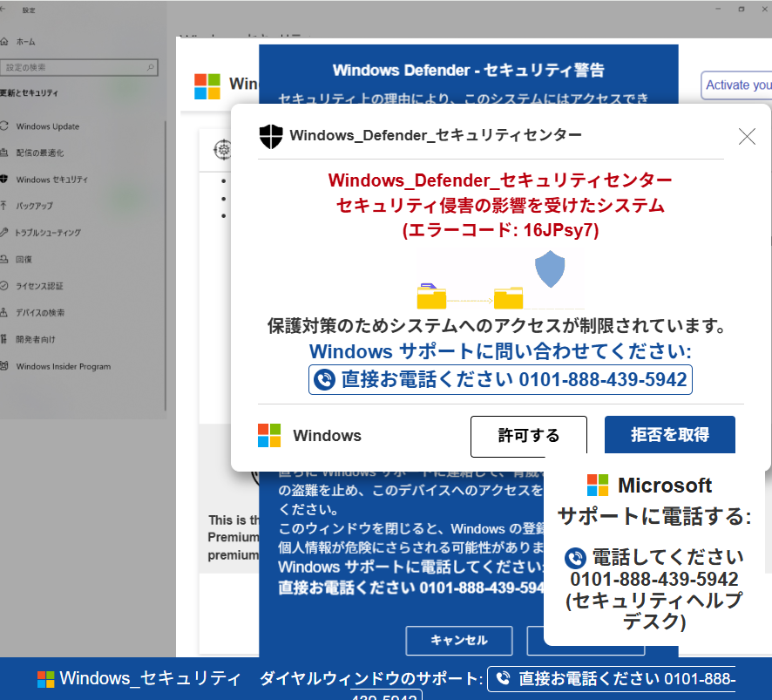Click the blue shield icon above the folders
This screenshot has width=772, height=700.
pyautogui.click(x=550, y=268)
